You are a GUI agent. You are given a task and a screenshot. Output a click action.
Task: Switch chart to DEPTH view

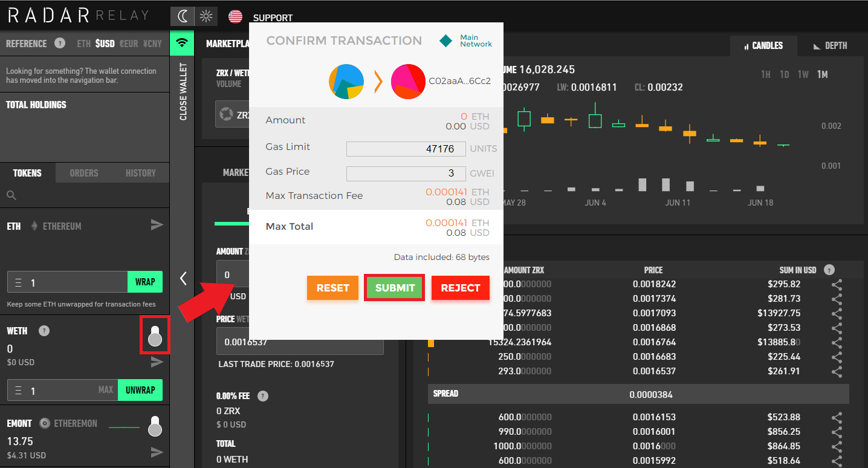(830, 45)
